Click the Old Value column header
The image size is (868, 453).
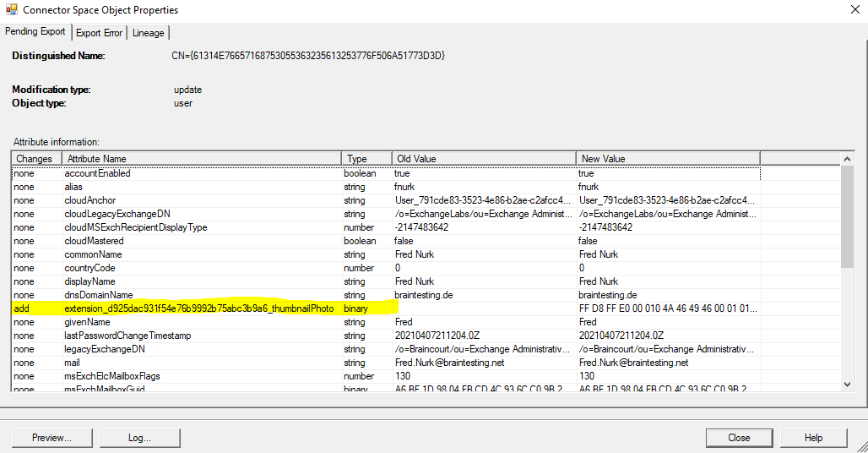pos(484,159)
